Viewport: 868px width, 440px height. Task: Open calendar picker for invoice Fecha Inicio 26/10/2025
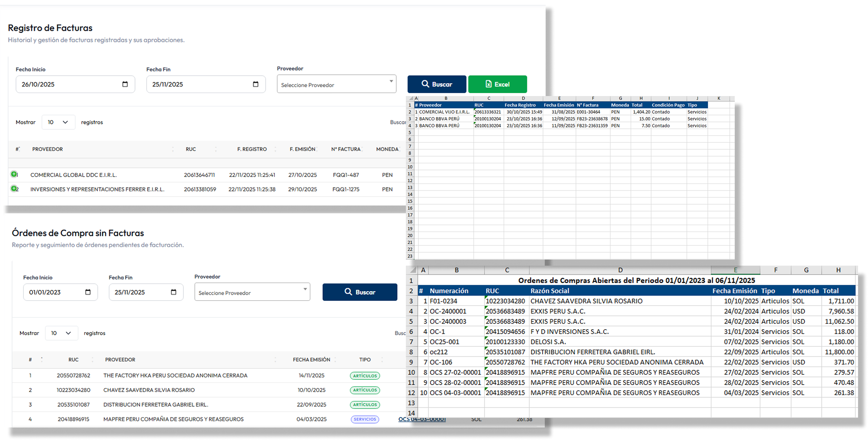[125, 84]
